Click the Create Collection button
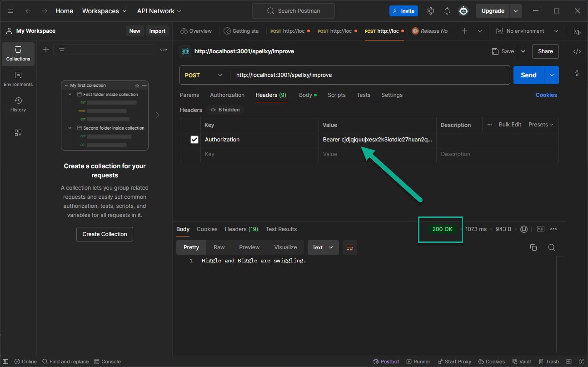Viewport: 588px width, 367px height. 105,234
